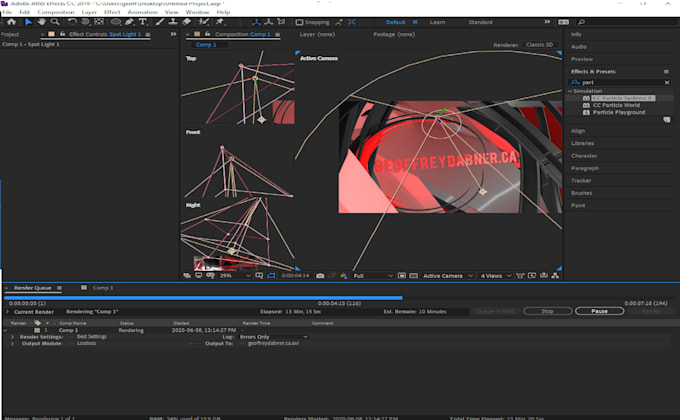Select the Horizontal Type tool
Viewport: 680px width, 420px height.
[x=142, y=22]
